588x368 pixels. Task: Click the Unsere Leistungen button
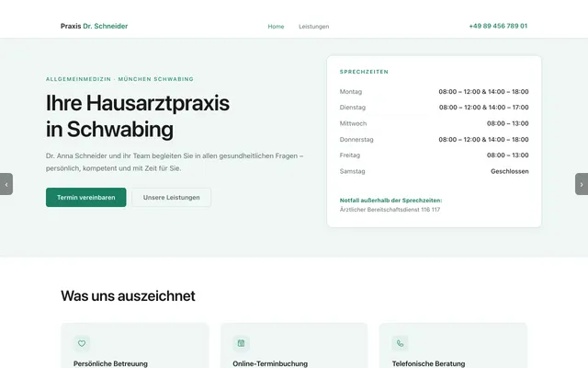[x=171, y=198]
